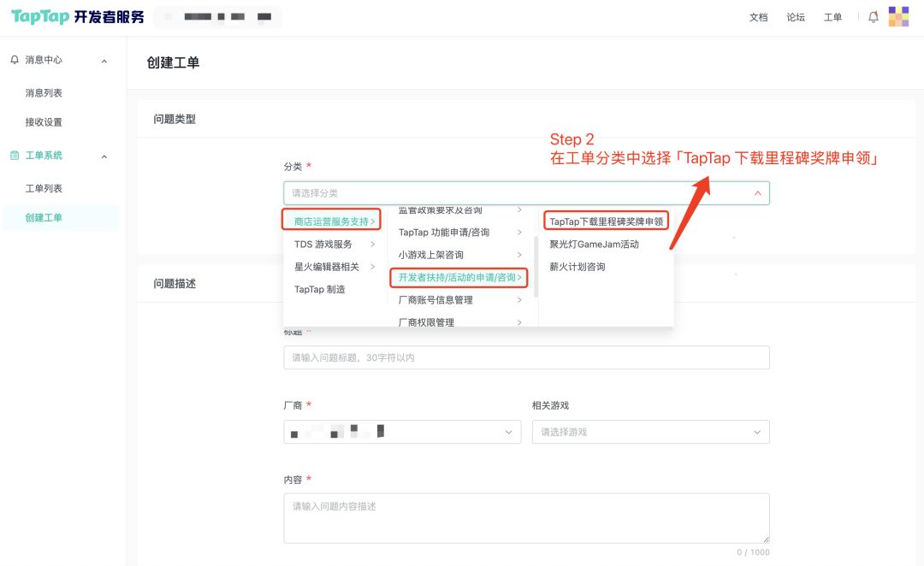Select 商店运营服务支持 category
The image size is (924, 566).
click(331, 221)
